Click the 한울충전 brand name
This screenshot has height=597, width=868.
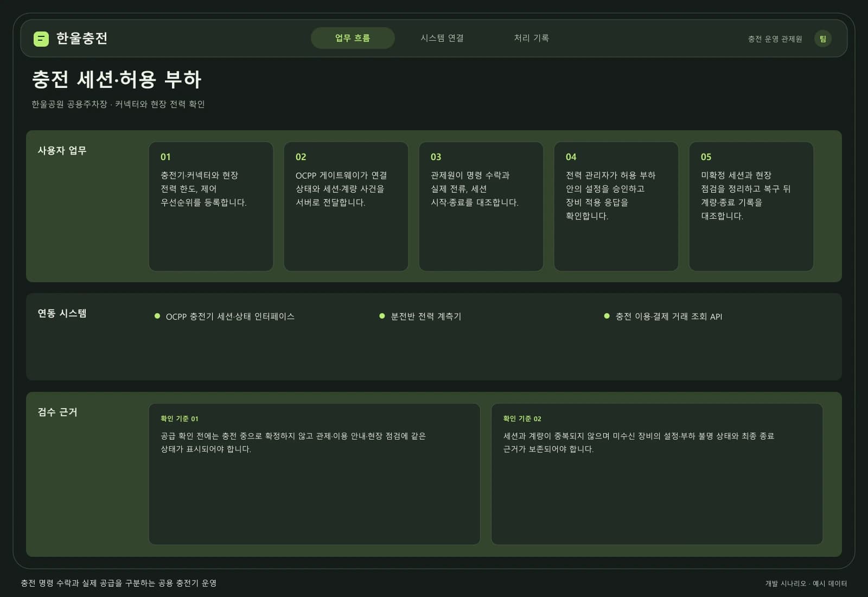coord(82,39)
